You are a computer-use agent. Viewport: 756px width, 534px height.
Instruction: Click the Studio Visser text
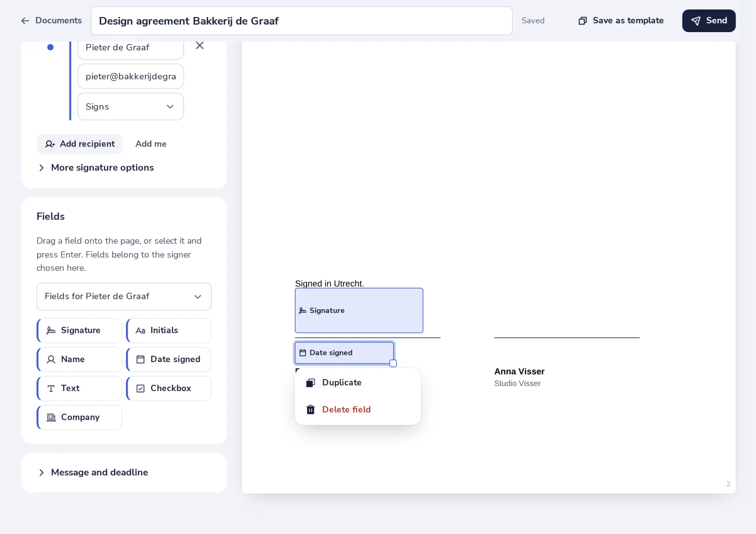(x=517, y=383)
